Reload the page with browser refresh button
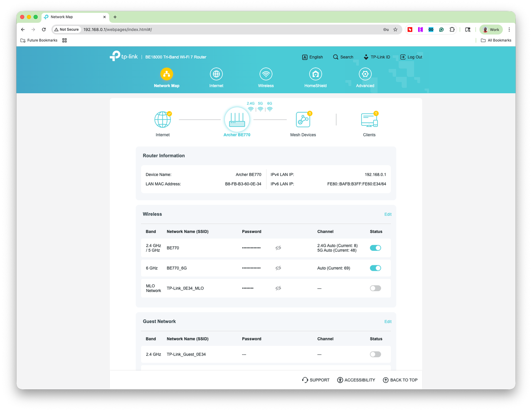The width and height of the screenshot is (532, 411). [44, 30]
